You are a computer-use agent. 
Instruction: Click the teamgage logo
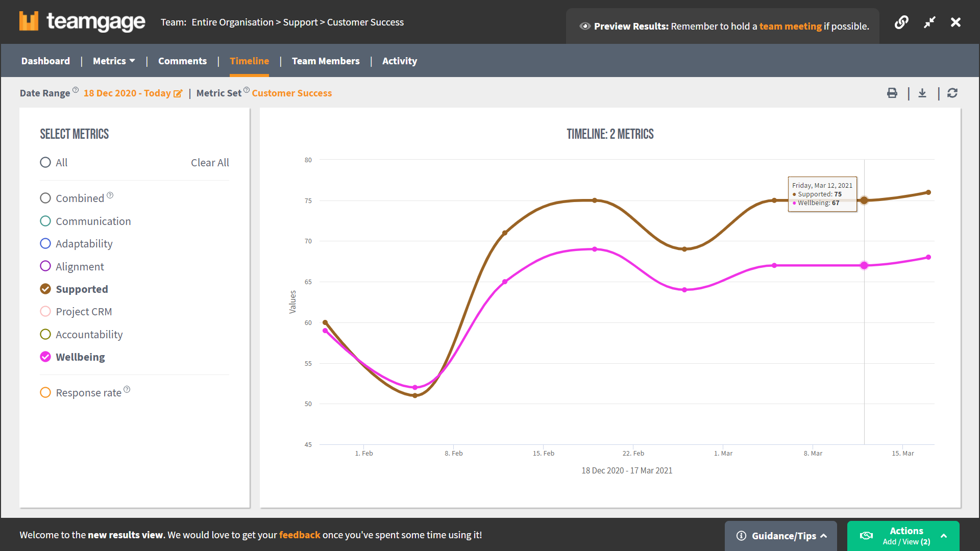tap(82, 21)
